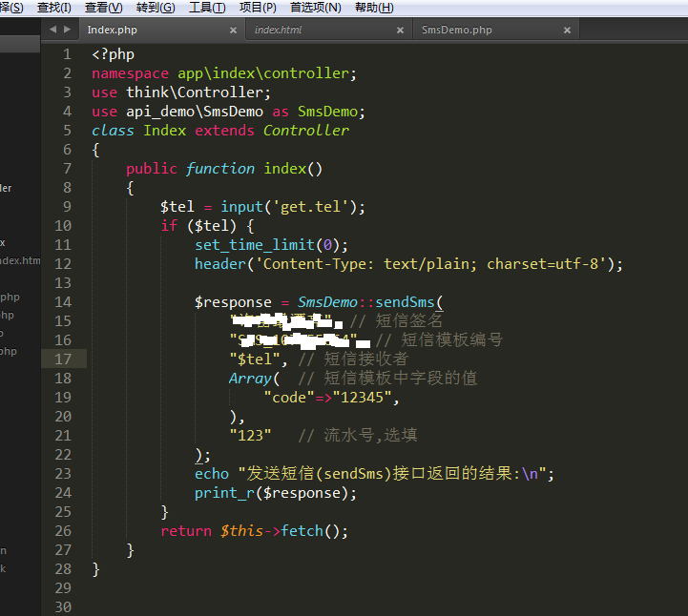Open the 首选项(N) menu
Viewport: 688px width, 616px height.
click(315, 8)
